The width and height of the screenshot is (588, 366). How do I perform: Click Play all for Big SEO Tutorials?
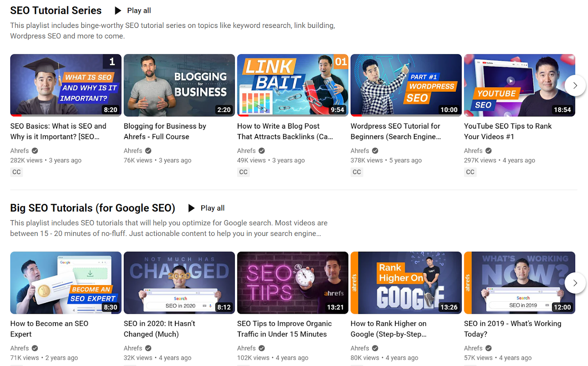click(x=206, y=208)
